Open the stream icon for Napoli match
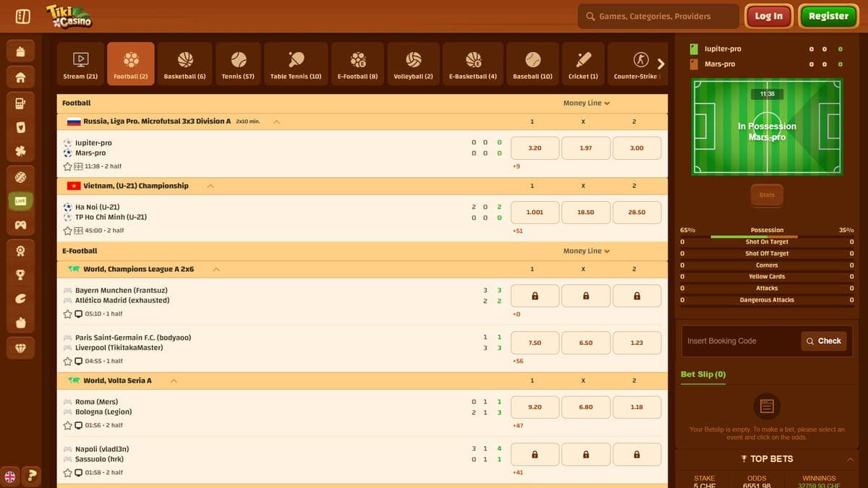 coord(79,472)
